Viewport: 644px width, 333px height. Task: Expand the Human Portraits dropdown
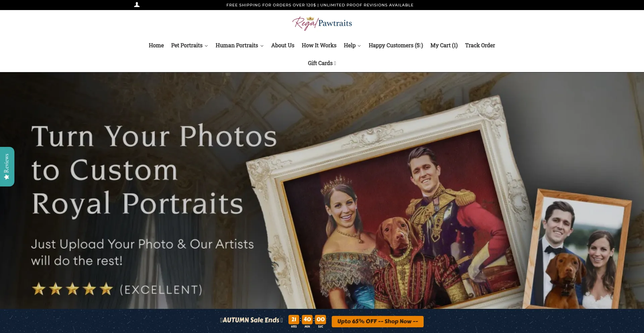pyautogui.click(x=239, y=45)
